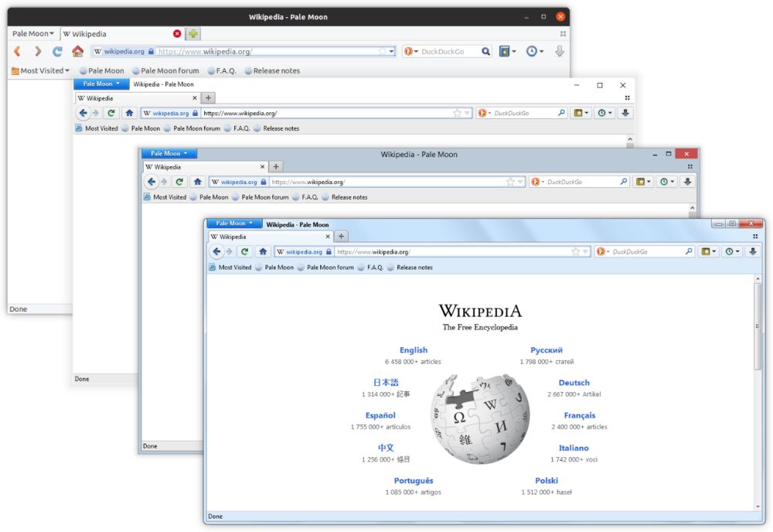Screen dimensions: 773x532
Task: Open history clock dropdown in front window toolbar
Action: [732, 251]
